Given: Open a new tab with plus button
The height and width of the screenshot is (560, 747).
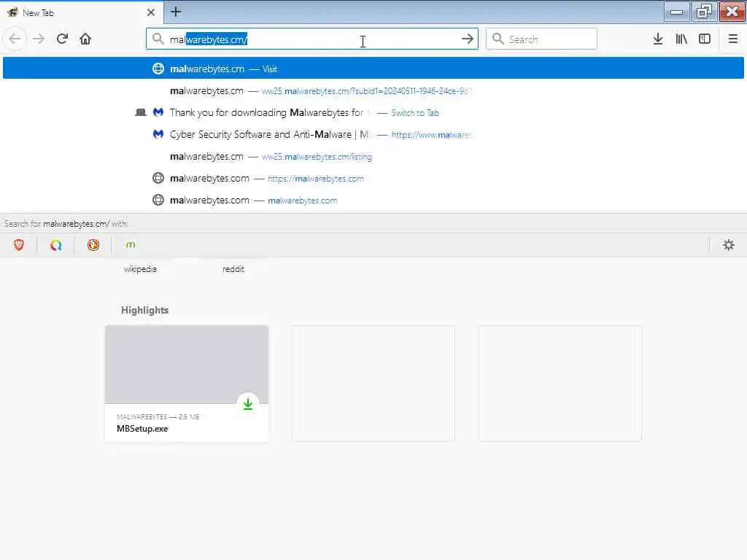Looking at the screenshot, I should 176,12.
